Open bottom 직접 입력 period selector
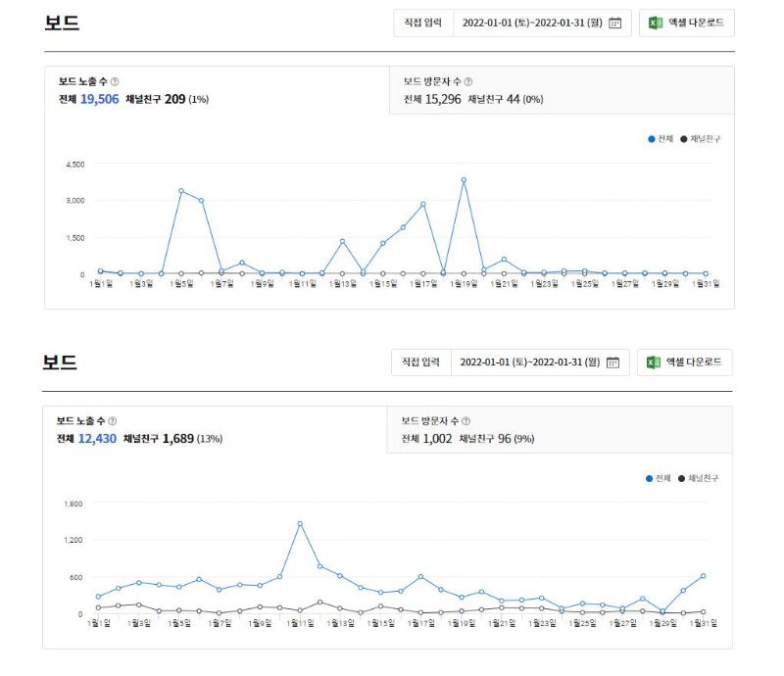 pyautogui.click(x=421, y=362)
